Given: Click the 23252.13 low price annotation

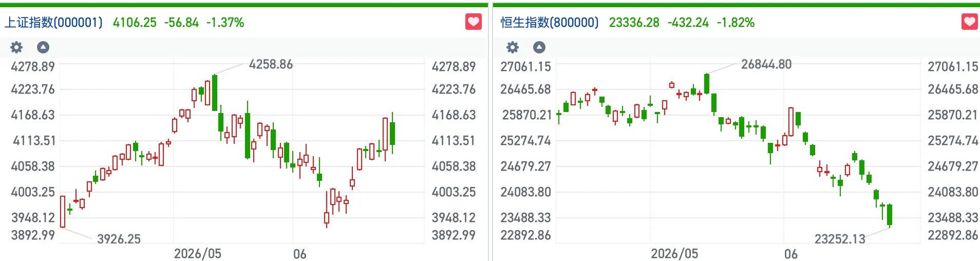Looking at the screenshot, I should coord(840,239).
